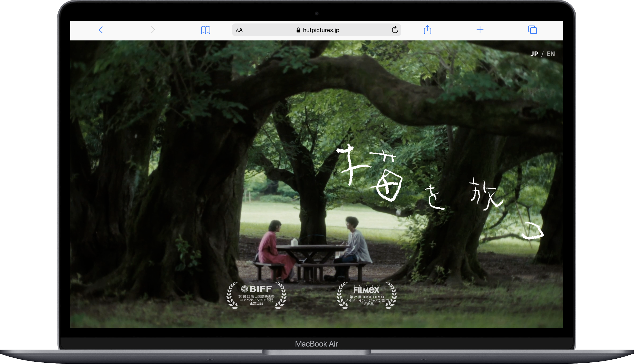Open the Bookmarks sidebar icon
Viewport: 634px width, 364px height.
(x=206, y=30)
